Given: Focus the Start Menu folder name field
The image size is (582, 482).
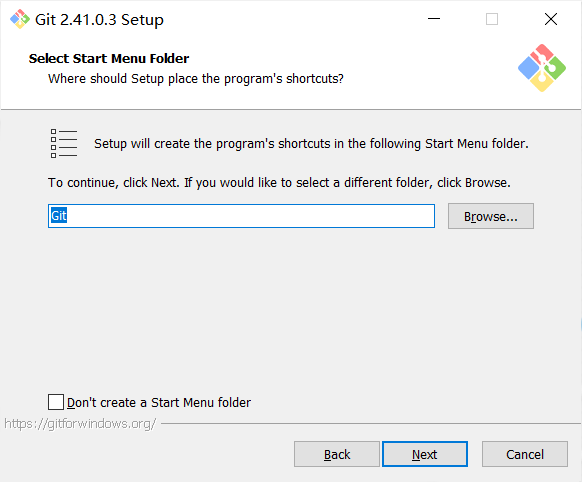Looking at the screenshot, I should tap(241, 216).
